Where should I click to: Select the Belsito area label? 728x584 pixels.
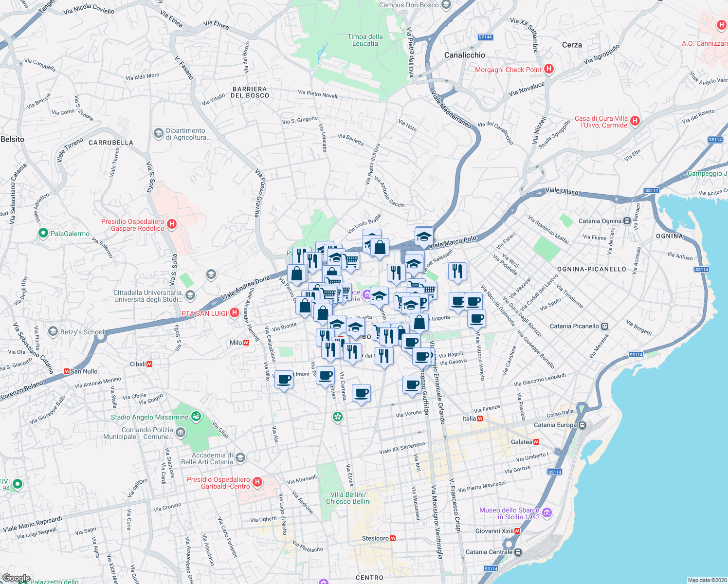coord(12,139)
